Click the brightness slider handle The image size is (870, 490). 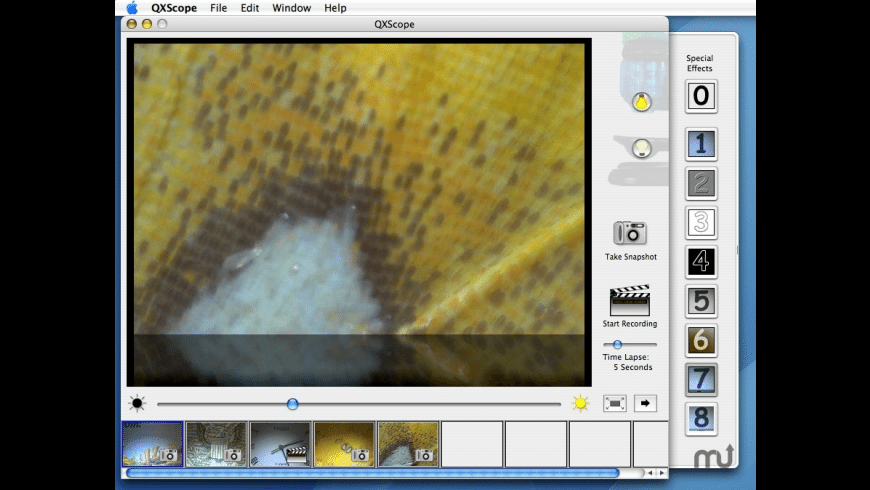pyautogui.click(x=292, y=404)
